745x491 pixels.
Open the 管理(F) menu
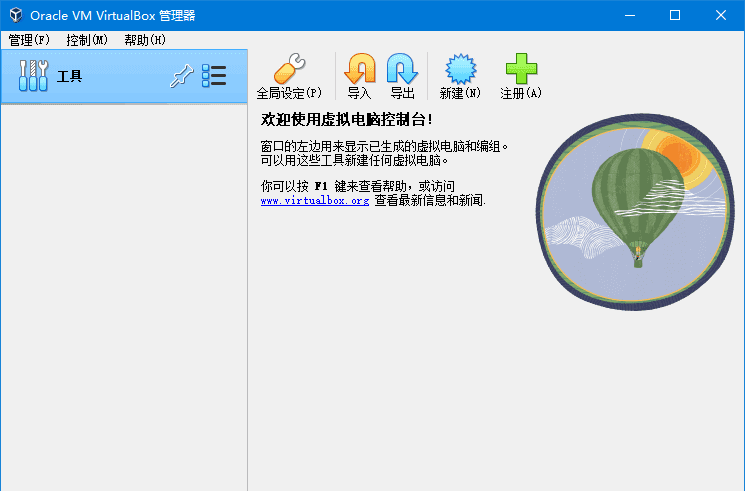[29, 40]
